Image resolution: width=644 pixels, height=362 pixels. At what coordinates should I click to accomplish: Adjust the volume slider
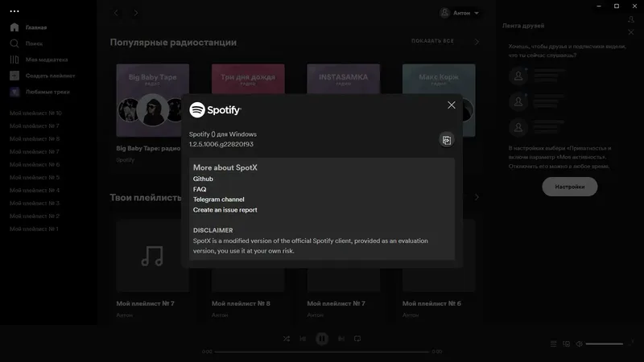click(x=605, y=344)
